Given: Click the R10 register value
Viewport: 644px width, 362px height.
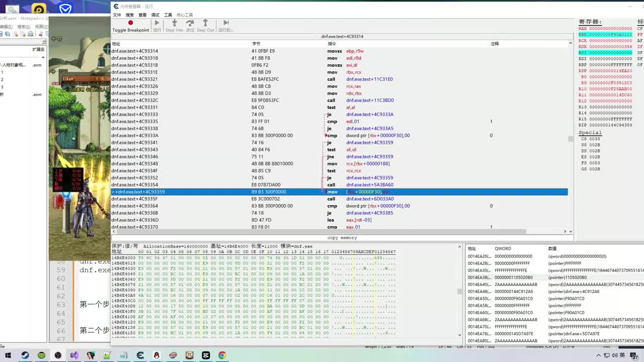Looking at the screenshot, I should (x=610, y=89).
